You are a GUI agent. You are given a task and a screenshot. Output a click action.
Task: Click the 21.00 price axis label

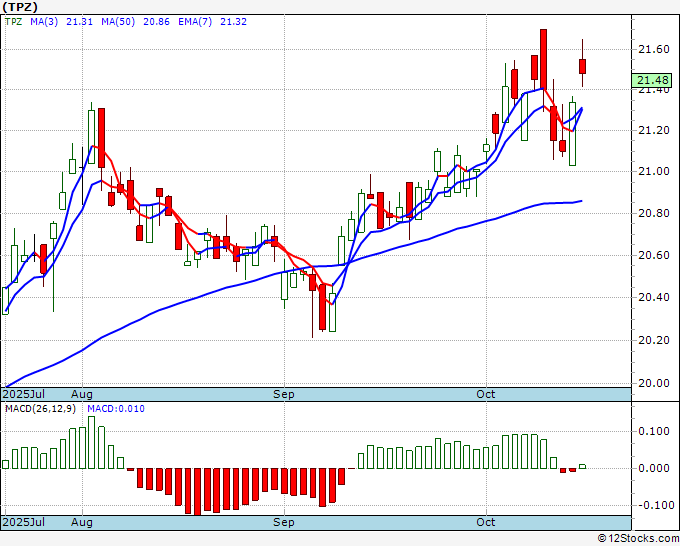pyautogui.click(x=654, y=171)
